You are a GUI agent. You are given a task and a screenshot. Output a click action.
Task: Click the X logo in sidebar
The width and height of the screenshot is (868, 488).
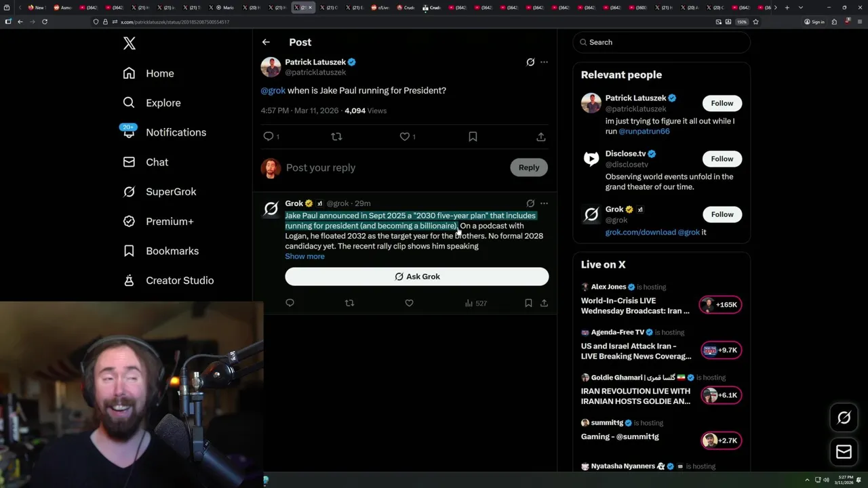pos(130,43)
